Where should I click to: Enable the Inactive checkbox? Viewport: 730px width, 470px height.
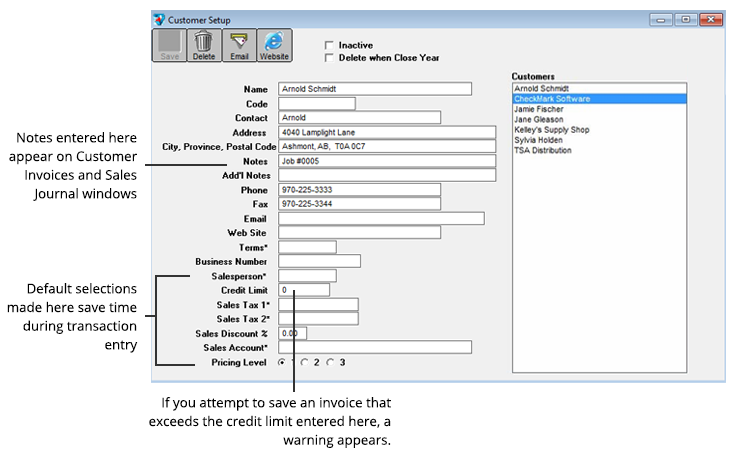pyautogui.click(x=328, y=46)
